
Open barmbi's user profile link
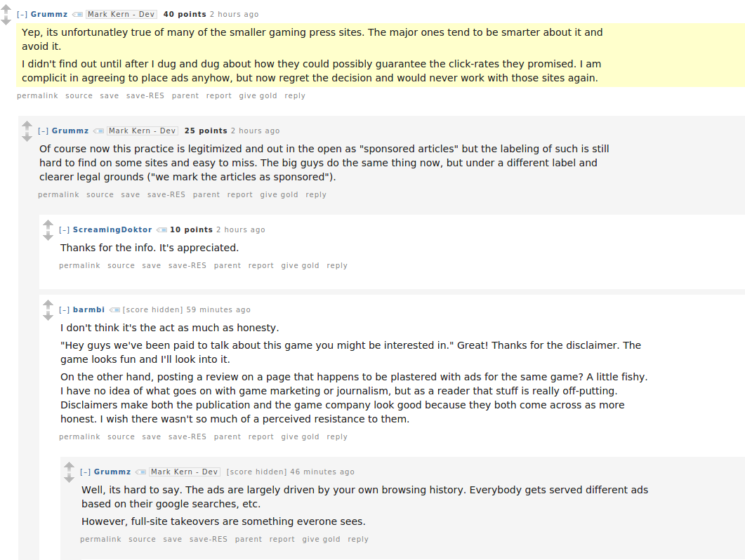[88, 309]
